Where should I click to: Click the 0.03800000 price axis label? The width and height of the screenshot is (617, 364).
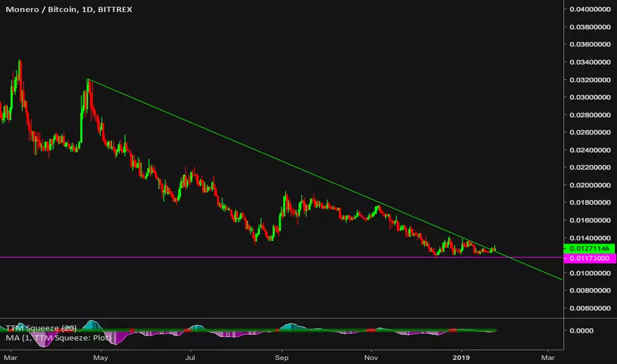tap(590, 27)
